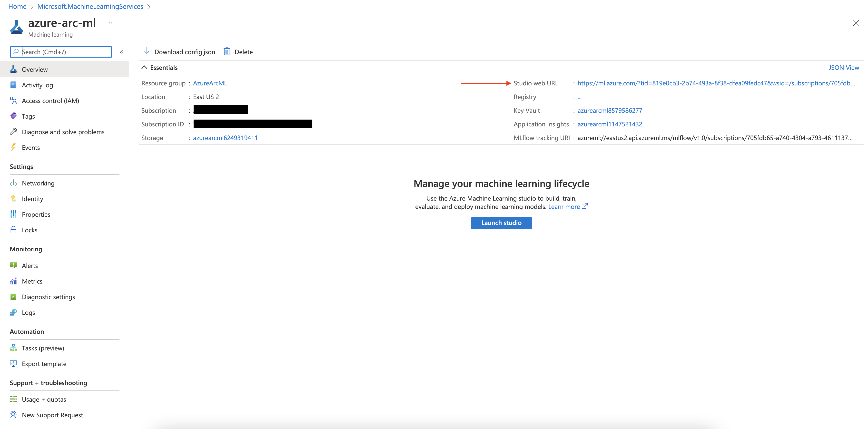Click the Diagnostic settings icon
The image size is (868, 429).
13,296
